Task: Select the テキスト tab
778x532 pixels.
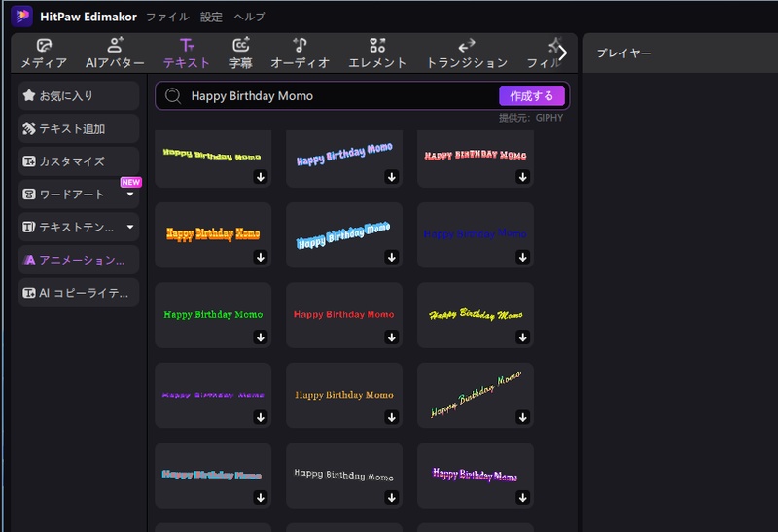Action: 187,53
